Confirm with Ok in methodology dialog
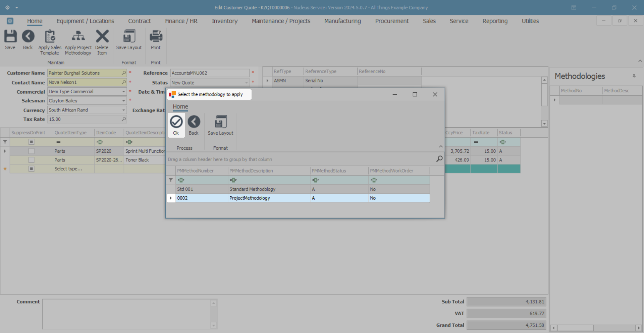Image resolution: width=644 pixels, height=333 pixels. 176,125
